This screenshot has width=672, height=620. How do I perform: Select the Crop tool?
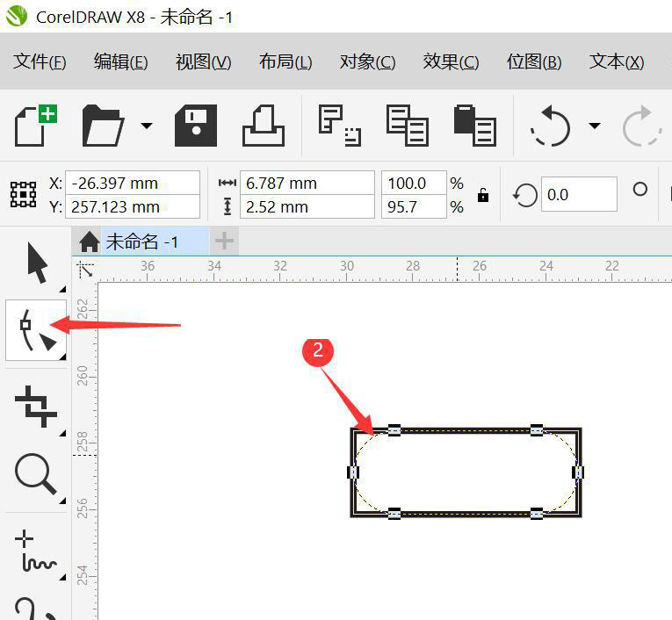36,407
